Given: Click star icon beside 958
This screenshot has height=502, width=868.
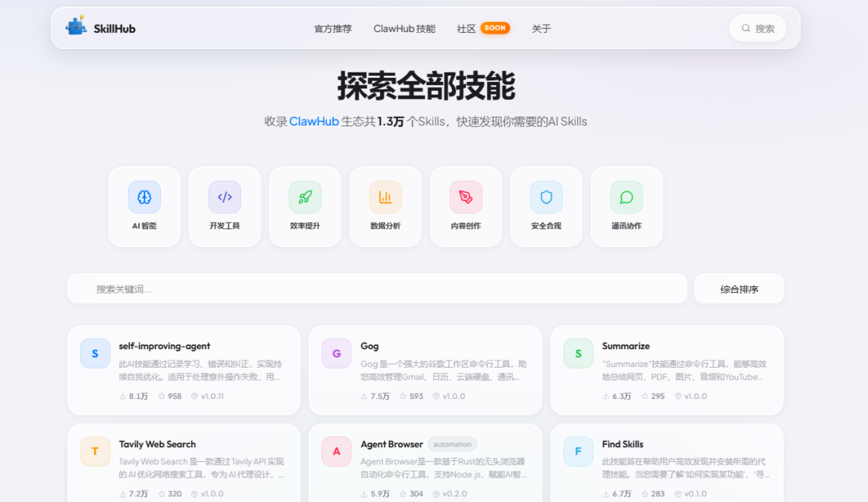Looking at the screenshot, I should click(x=162, y=396).
